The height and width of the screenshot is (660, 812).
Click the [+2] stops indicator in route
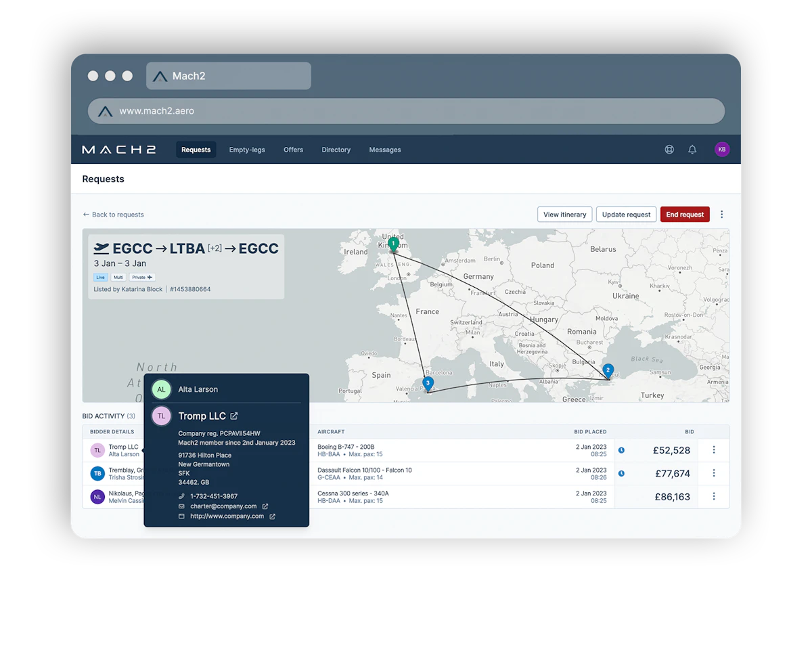pyautogui.click(x=215, y=248)
